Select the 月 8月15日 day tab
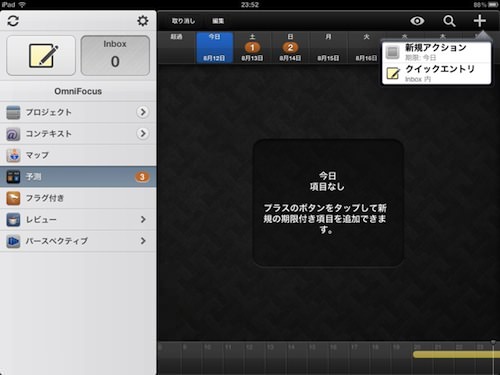The height and width of the screenshot is (375, 500). click(328, 47)
